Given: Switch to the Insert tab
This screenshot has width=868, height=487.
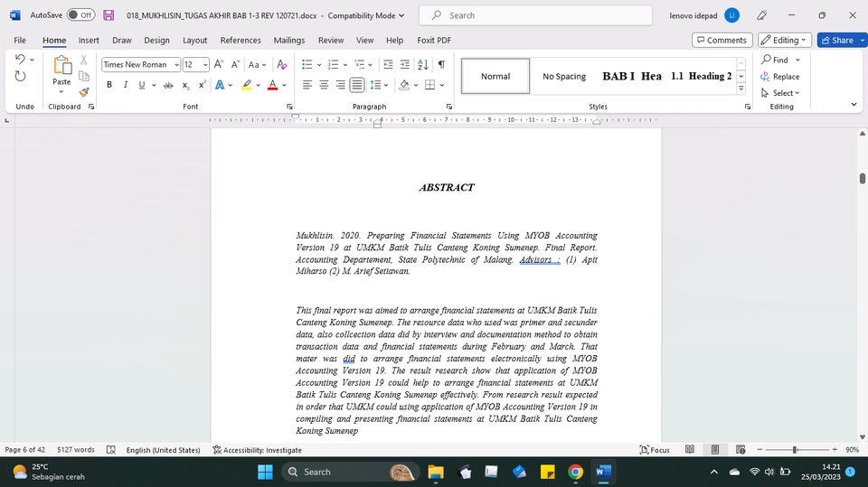Looking at the screenshot, I should point(89,40).
